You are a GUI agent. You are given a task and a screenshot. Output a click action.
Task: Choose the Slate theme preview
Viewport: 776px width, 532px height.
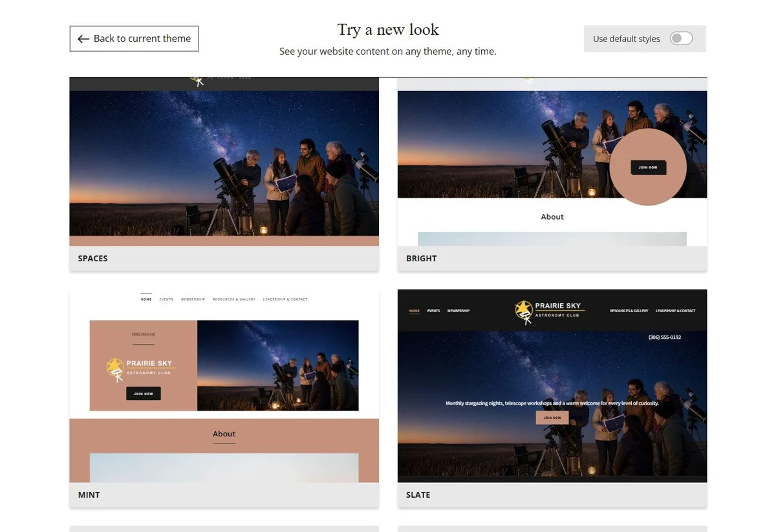point(552,386)
